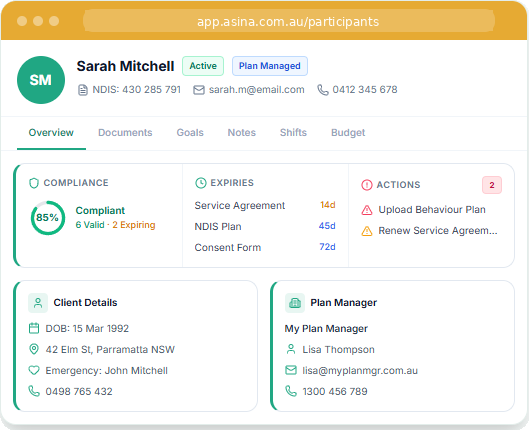Screen dimensions: 529x430
Task: Click the heart icon beside Emergency contact
Action: click(34, 370)
